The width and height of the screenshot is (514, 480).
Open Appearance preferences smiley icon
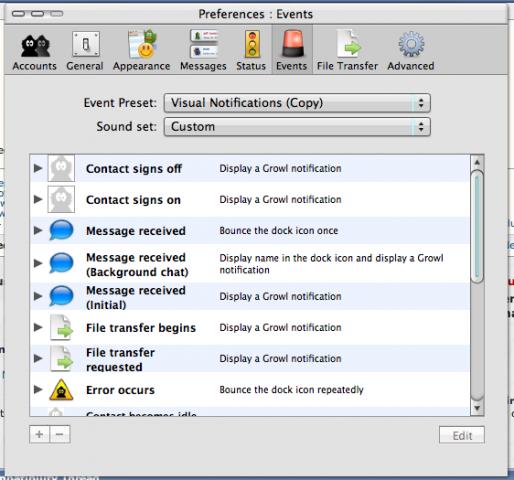pos(142,43)
